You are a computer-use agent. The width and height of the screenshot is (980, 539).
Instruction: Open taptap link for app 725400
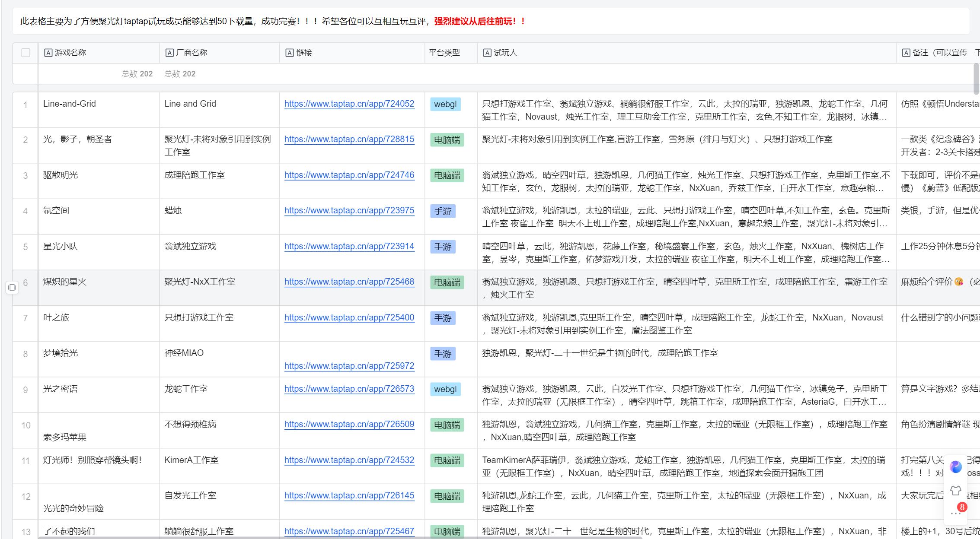pyautogui.click(x=349, y=317)
